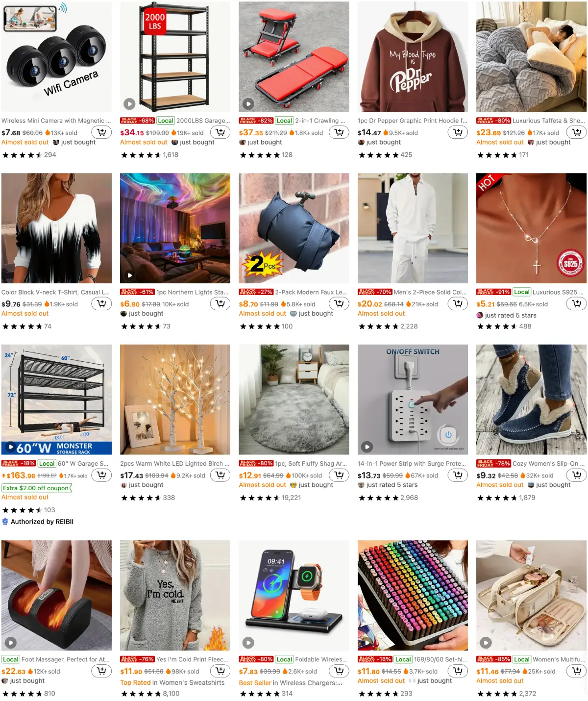Viewport: 588px width, 701px height.
Task: Click the Extra $2.00 off coupon tag
Action: (37, 488)
